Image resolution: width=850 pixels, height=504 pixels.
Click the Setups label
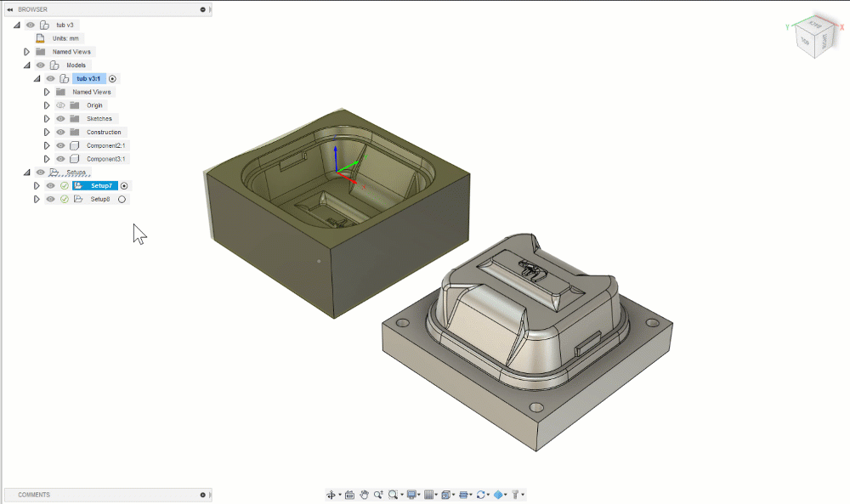[x=76, y=173]
